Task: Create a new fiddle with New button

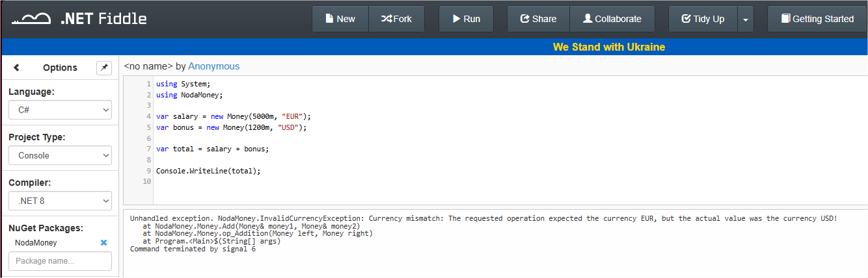Action: tap(340, 19)
